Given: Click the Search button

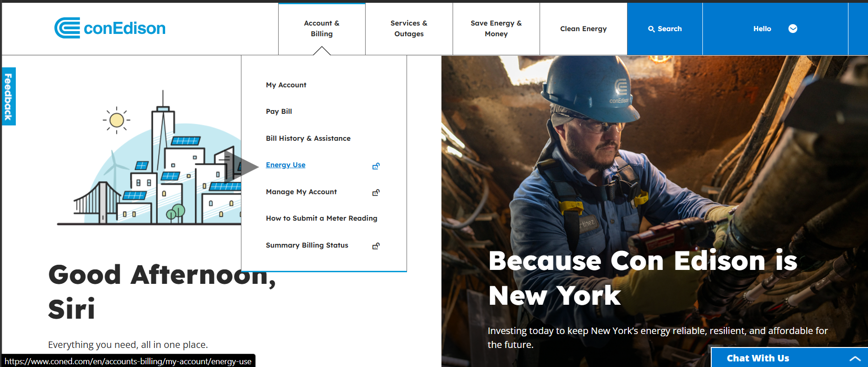Looking at the screenshot, I should (665, 29).
